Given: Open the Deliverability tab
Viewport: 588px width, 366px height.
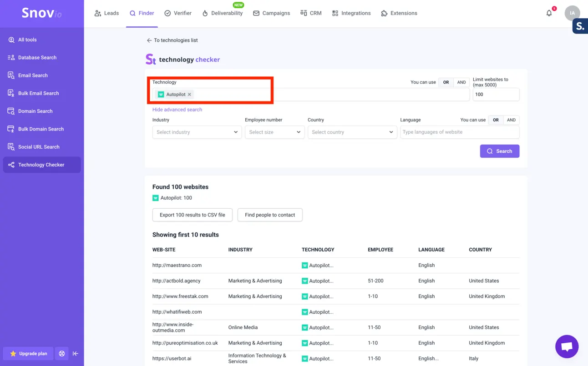Looking at the screenshot, I should (x=223, y=13).
